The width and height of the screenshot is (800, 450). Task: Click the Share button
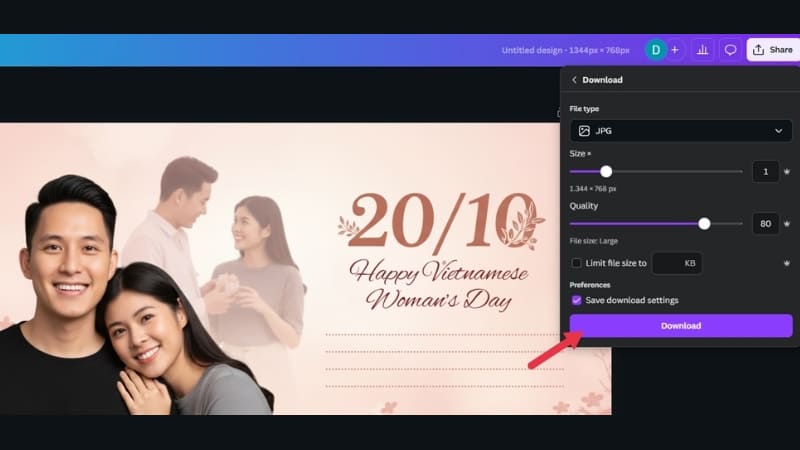pyautogui.click(x=772, y=50)
